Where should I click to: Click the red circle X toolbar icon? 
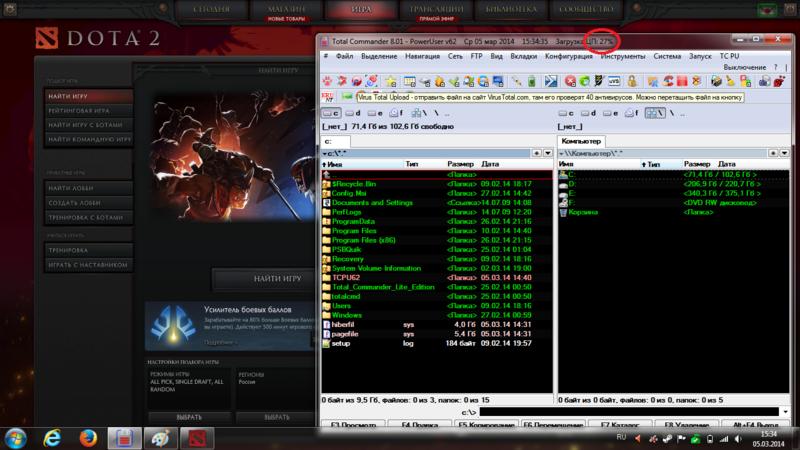[570, 81]
